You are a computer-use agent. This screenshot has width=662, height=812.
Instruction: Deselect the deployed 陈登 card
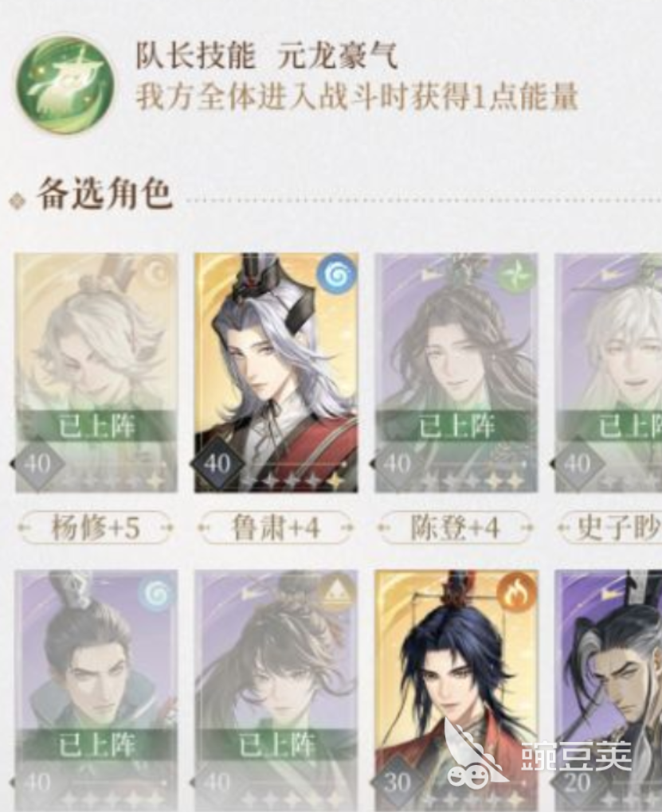(456, 373)
